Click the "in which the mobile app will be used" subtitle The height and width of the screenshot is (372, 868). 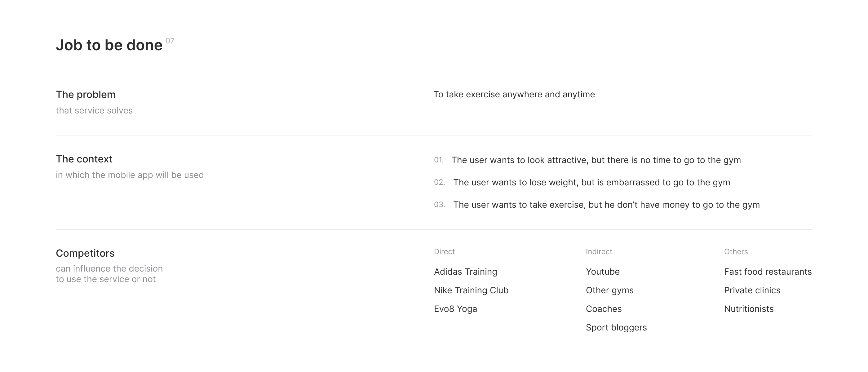click(130, 175)
